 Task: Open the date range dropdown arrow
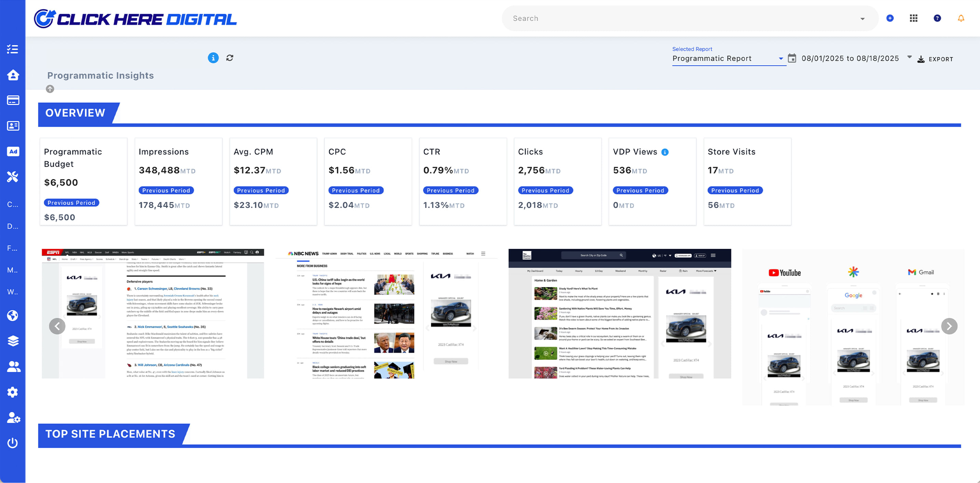click(909, 57)
